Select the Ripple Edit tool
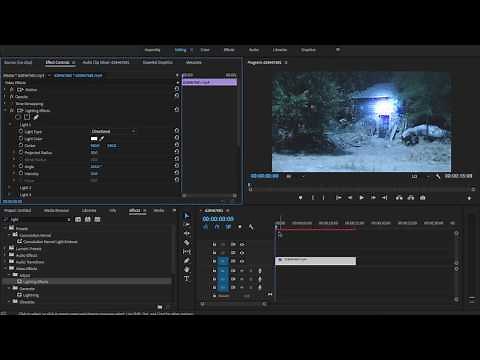The height and width of the screenshot is (360, 480). point(187,234)
